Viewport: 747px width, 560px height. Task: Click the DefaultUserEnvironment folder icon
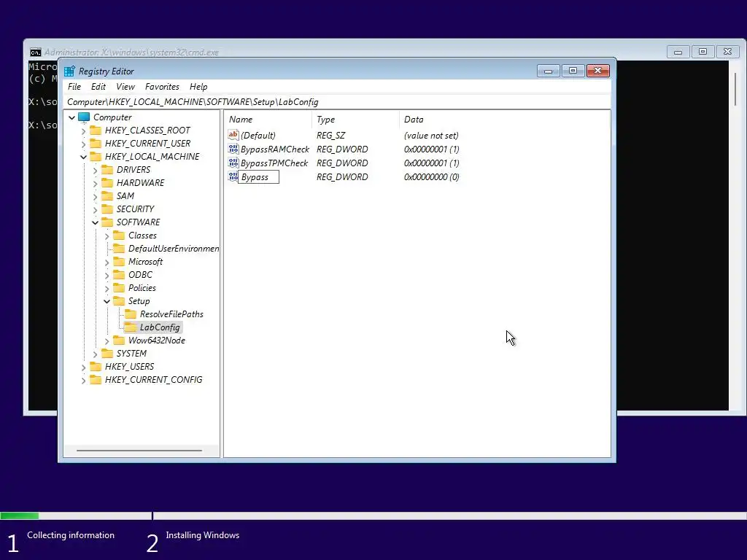point(119,249)
